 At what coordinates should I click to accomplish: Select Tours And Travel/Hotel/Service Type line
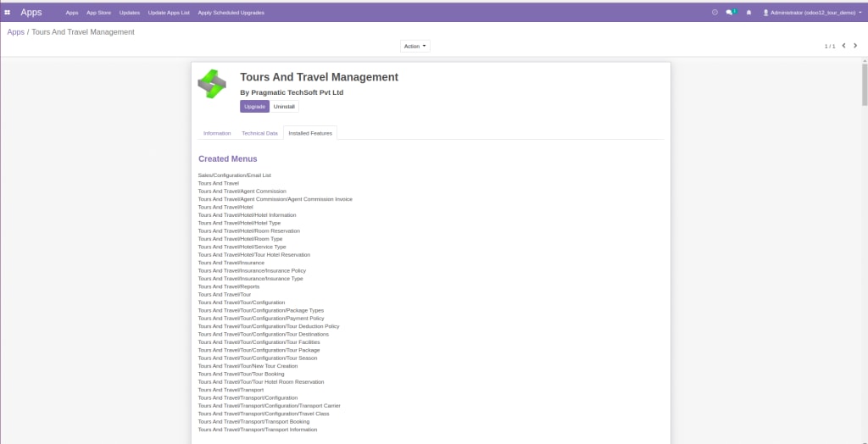pyautogui.click(x=242, y=247)
